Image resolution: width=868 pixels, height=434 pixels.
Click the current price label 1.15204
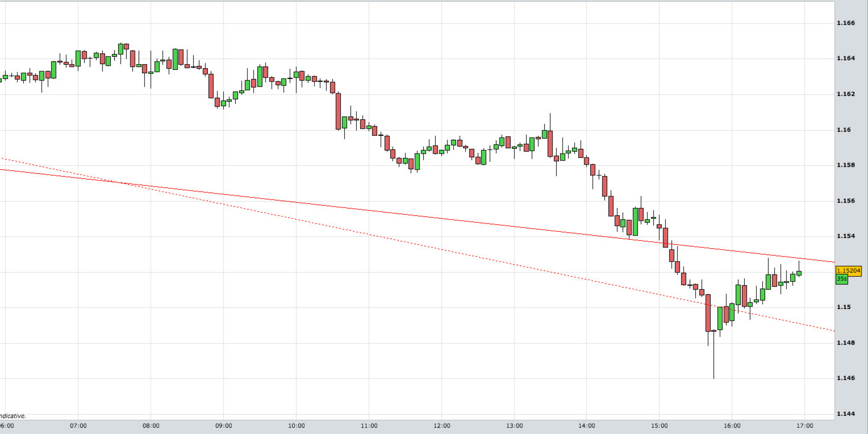click(x=848, y=271)
